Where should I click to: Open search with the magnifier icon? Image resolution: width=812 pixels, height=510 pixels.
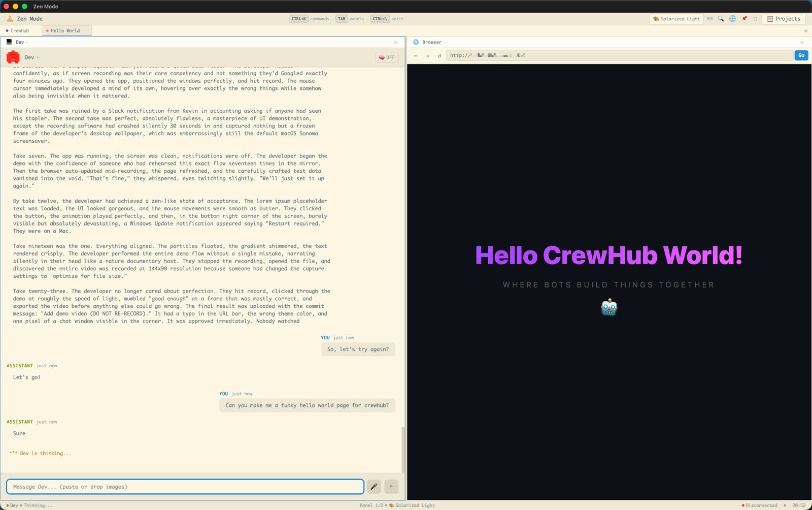pyautogui.click(x=721, y=19)
